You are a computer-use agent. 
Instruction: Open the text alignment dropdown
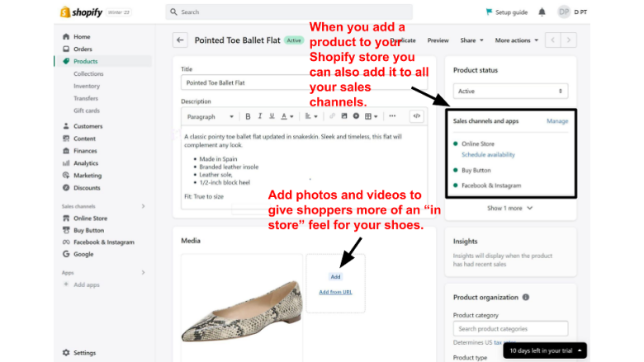point(311,116)
